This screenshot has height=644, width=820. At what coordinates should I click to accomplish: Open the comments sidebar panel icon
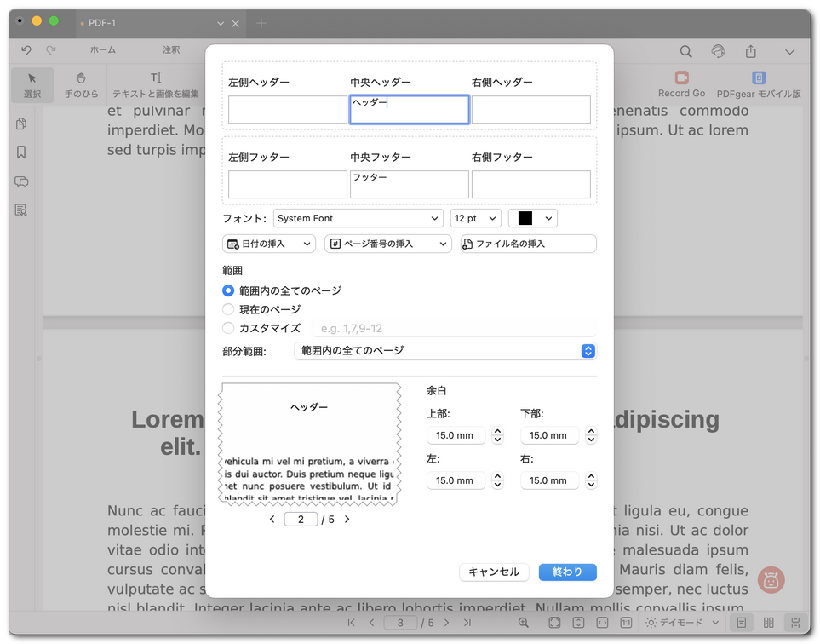(x=21, y=181)
